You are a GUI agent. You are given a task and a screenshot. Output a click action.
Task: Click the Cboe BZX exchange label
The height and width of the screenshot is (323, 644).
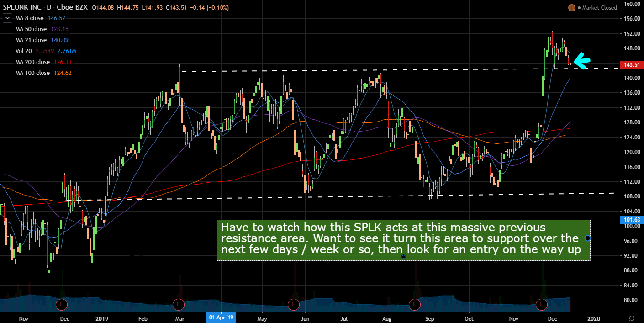point(72,8)
